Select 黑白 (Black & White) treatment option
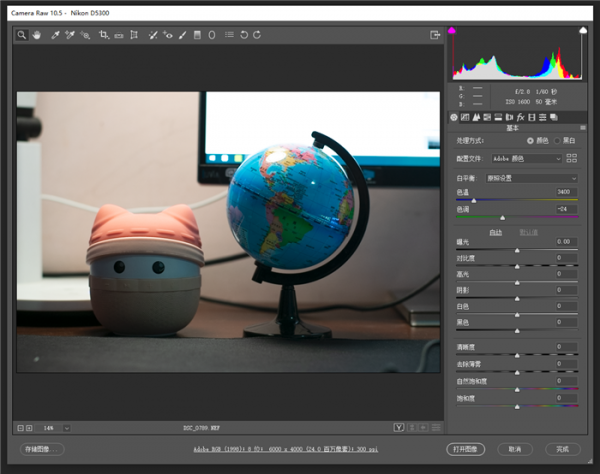 [558, 140]
